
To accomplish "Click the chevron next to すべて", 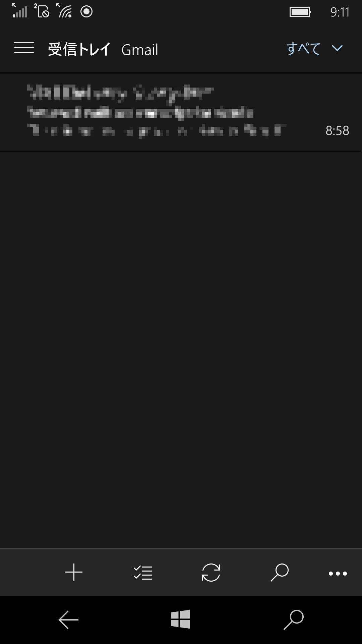I will coord(337,48).
